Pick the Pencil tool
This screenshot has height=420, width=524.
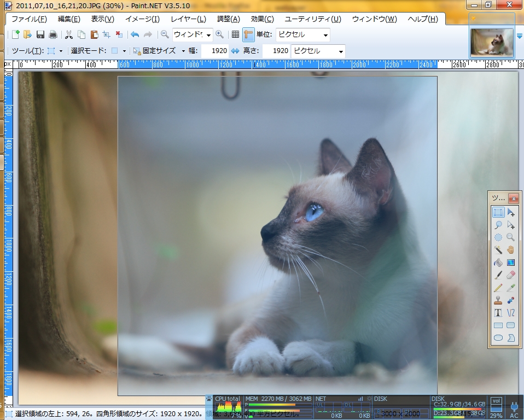(498, 288)
